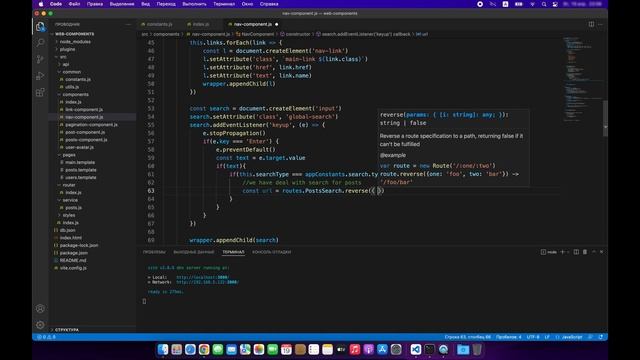Click the JavaScript language mode in the status bar

(x=571, y=337)
